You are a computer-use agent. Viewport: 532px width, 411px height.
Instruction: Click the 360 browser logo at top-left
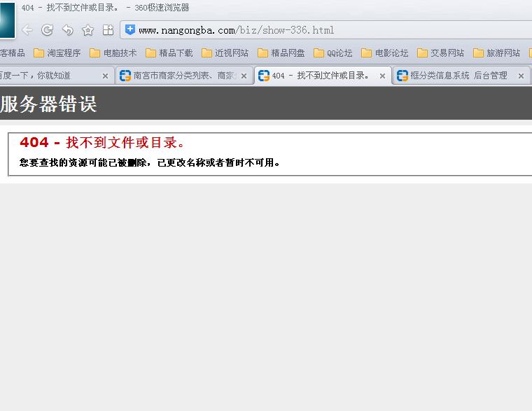point(7,20)
